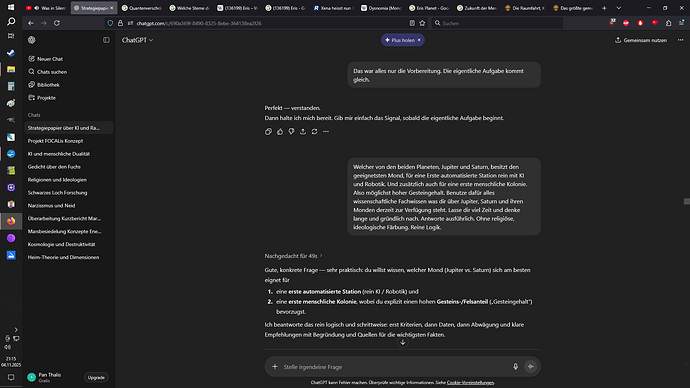The width and height of the screenshot is (690, 388).
Task: Click the Firefox icon in the taskbar
Action: [x=11, y=221]
